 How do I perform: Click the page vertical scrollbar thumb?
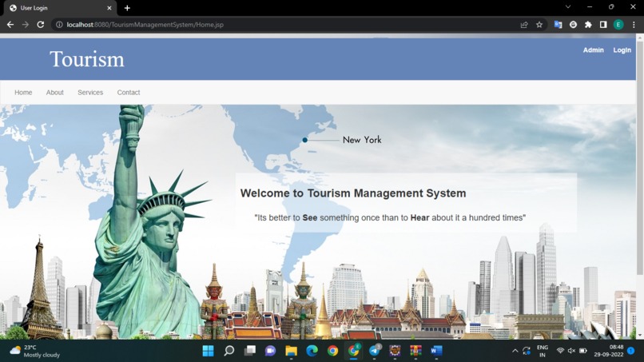[x=639, y=157]
